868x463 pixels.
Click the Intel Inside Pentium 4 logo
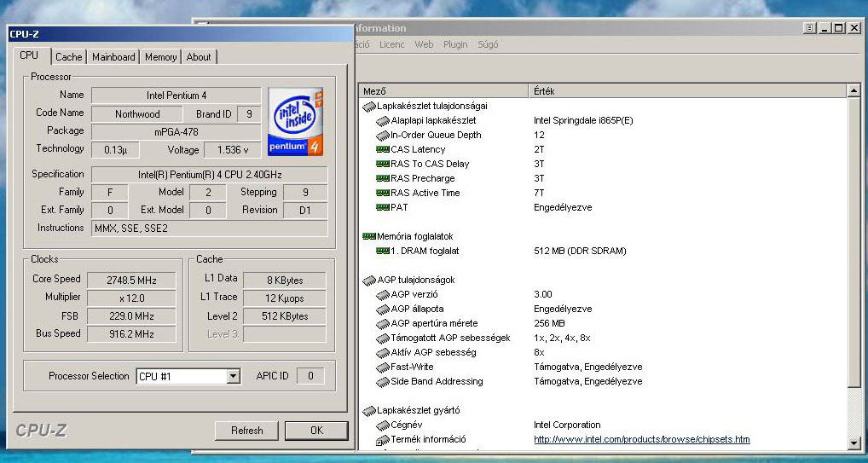coord(295,121)
